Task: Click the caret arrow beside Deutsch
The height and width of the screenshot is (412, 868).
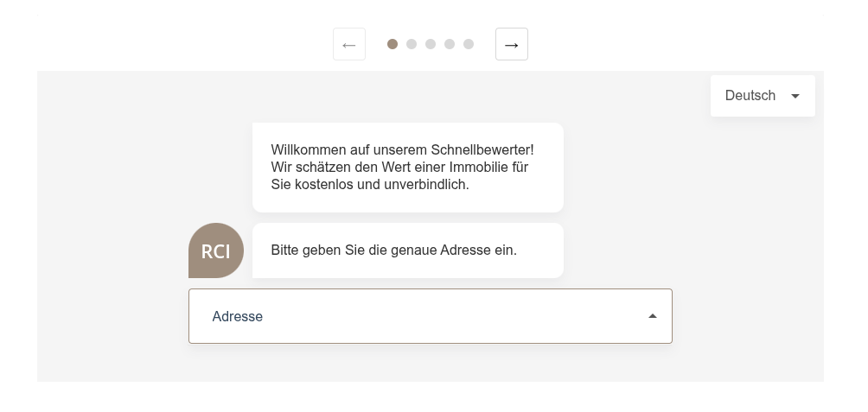Action: pos(795,96)
